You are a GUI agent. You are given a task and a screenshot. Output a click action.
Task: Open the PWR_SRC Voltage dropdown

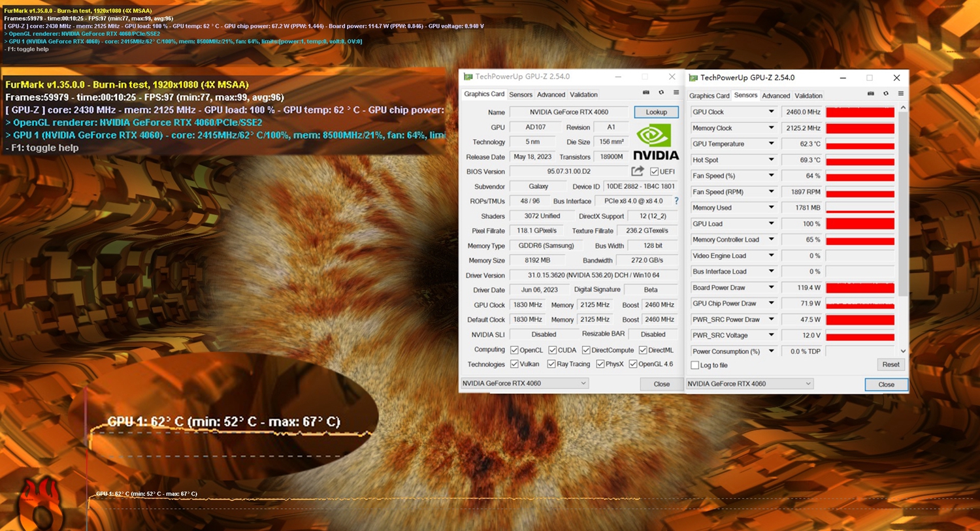[771, 335]
